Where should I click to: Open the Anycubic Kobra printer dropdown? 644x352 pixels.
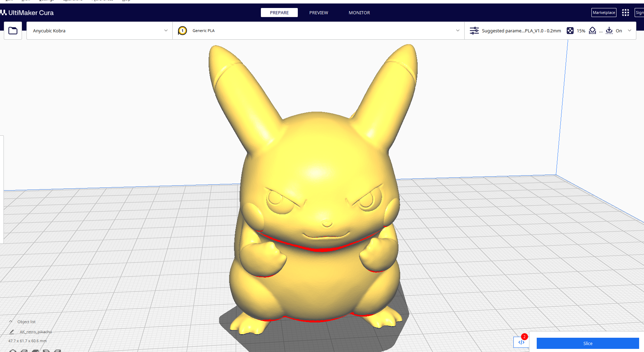tap(100, 31)
